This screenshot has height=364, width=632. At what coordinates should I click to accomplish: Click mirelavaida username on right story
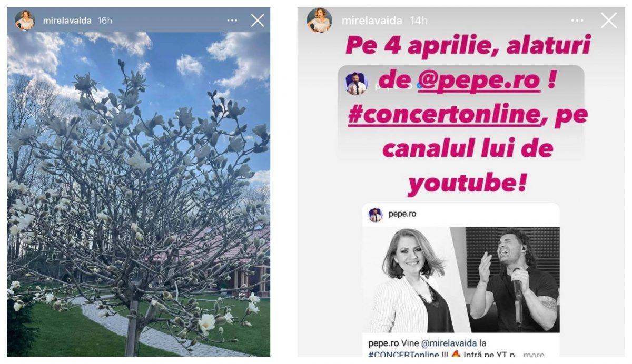(x=372, y=21)
